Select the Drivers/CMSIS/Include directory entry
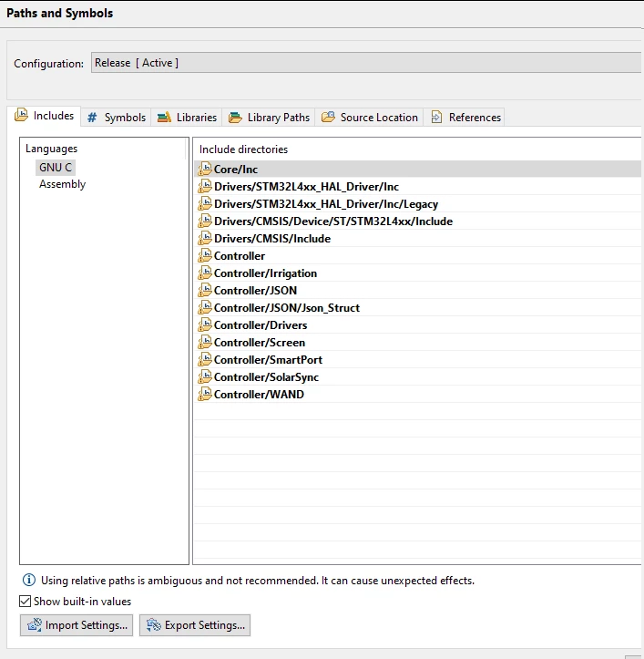 coord(417,238)
